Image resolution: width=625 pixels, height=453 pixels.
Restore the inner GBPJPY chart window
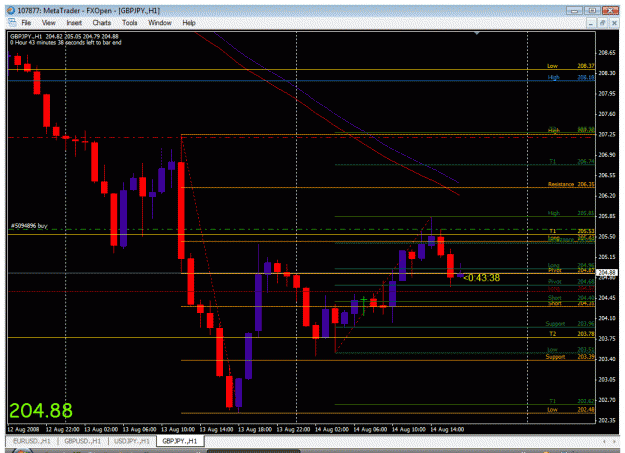[602, 23]
